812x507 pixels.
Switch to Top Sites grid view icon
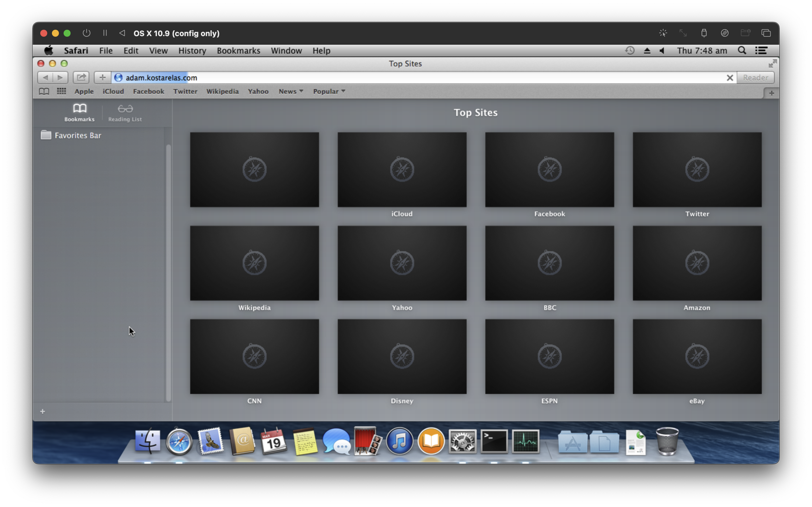(61, 91)
